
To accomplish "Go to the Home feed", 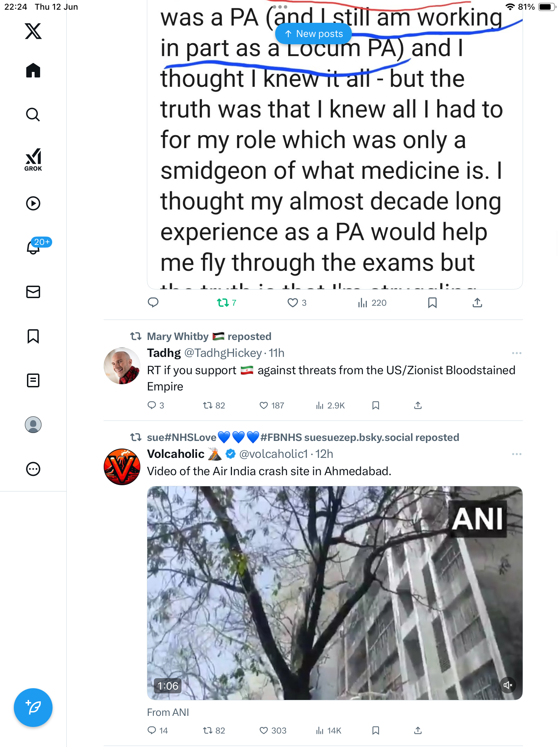I will coord(33,71).
